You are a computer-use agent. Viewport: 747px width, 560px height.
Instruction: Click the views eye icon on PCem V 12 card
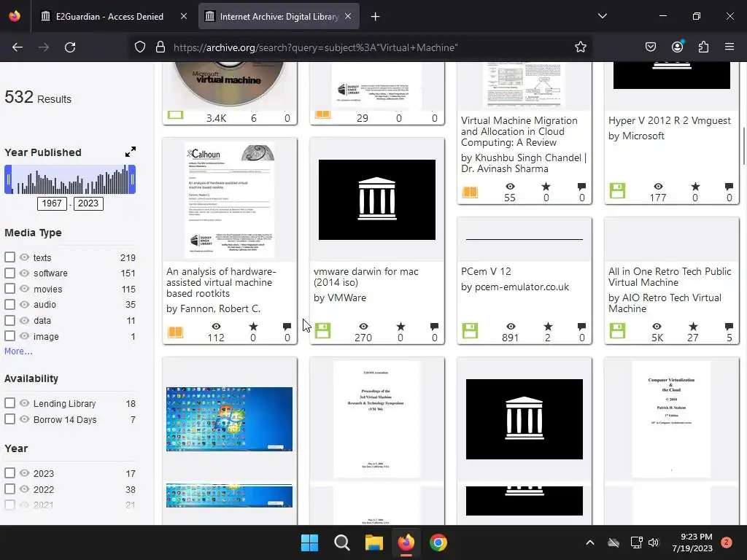pos(511,327)
